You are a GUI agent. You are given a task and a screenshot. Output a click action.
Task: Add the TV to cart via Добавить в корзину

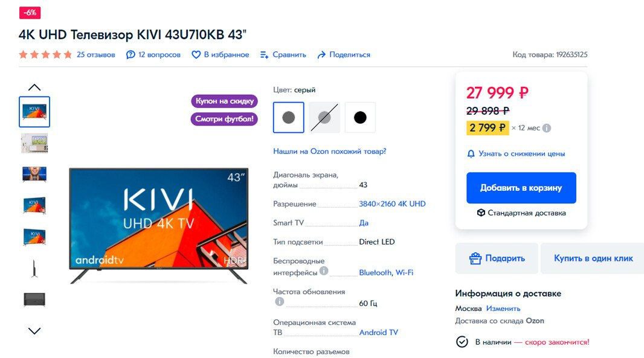(x=521, y=188)
